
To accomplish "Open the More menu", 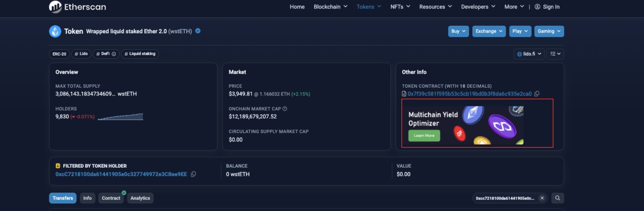I will click(x=514, y=7).
